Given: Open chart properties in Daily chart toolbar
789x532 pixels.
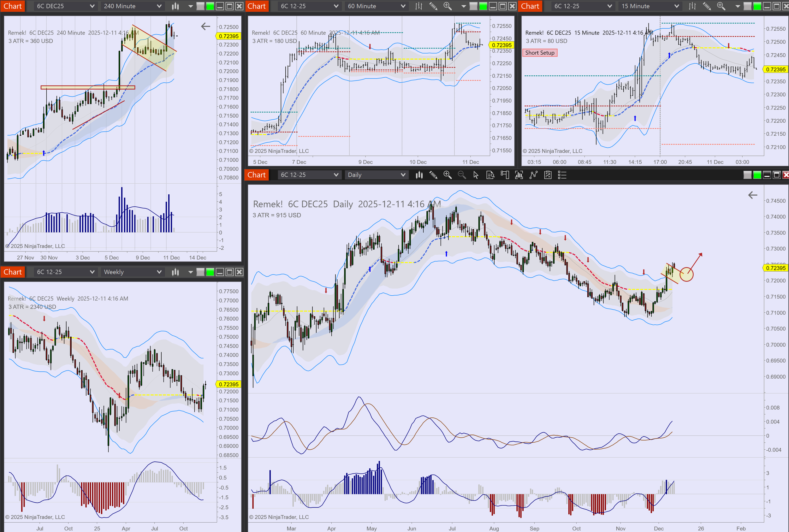Looking at the screenshot, I should coord(548,175).
